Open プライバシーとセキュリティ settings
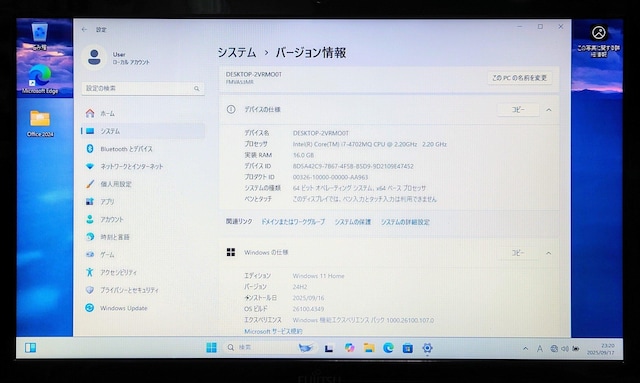This screenshot has width=640, height=383. pyautogui.click(x=143, y=290)
